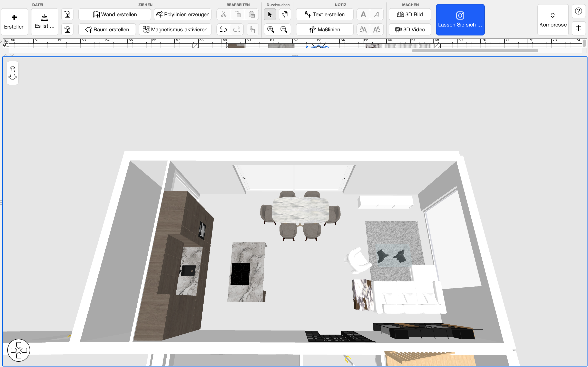Click the Wand erstellen button
The height and width of the screenshot is (367, 588).
pos(115,14)
